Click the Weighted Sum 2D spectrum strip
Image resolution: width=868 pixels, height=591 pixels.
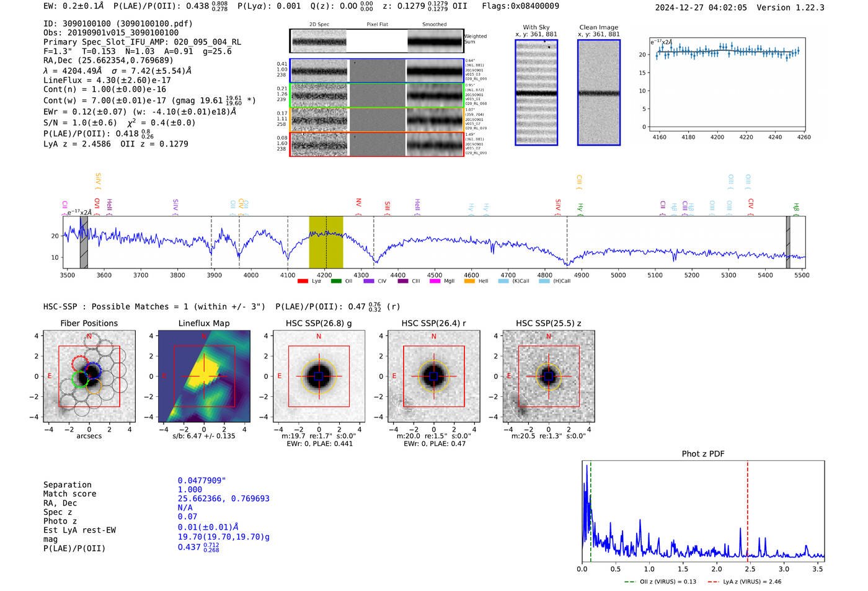377,41
